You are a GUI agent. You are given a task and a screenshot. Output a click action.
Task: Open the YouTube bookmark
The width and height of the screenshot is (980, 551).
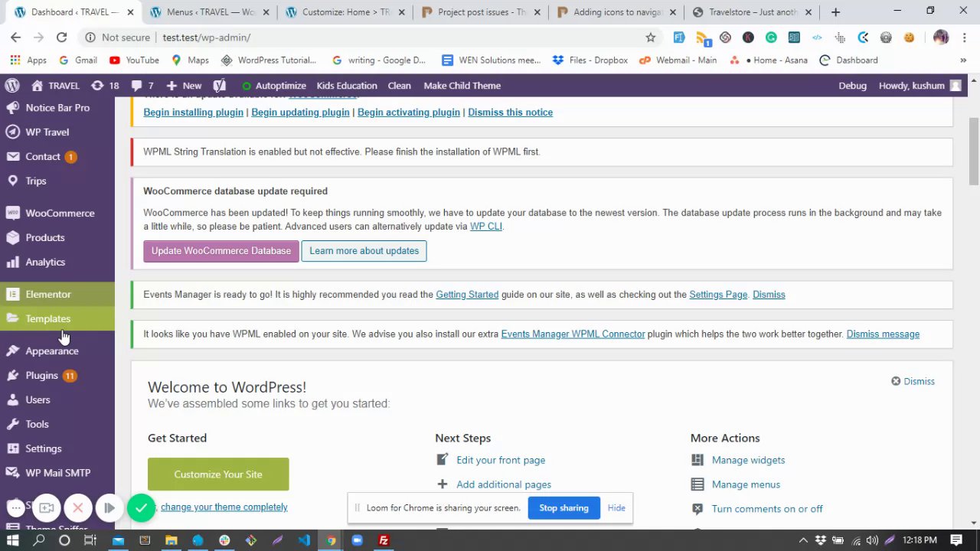tap(134, 60)
